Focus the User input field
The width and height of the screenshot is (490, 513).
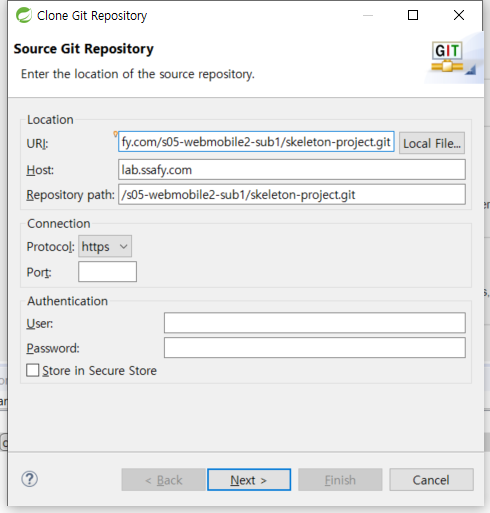pyautogui.click(x=315, y=323)
